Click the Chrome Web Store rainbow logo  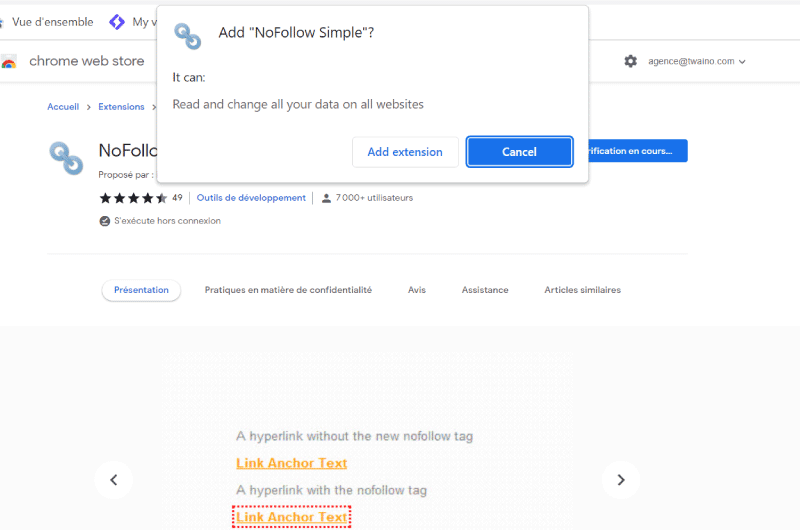pos(8,62)
